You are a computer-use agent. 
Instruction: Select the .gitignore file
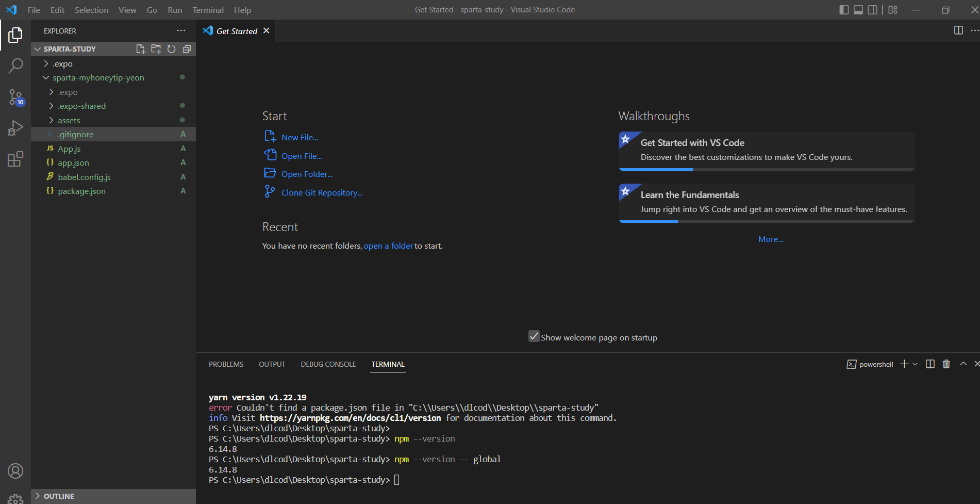113,134
